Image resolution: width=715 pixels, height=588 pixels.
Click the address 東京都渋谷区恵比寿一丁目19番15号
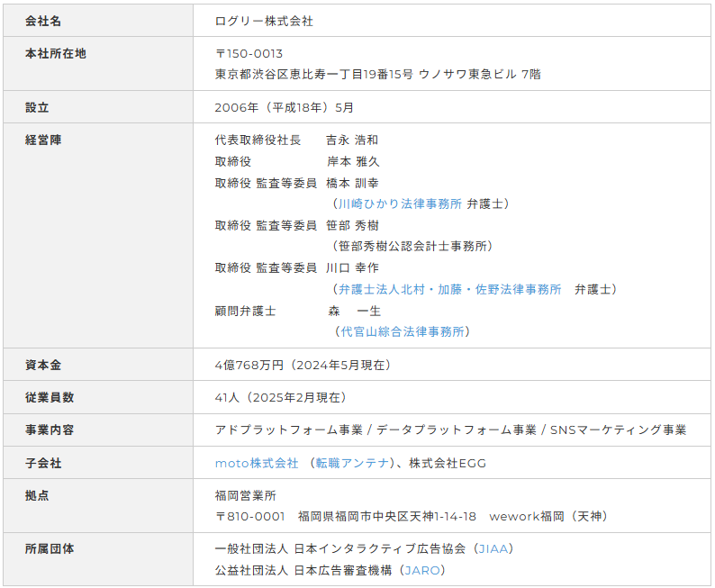pos(313,75)
